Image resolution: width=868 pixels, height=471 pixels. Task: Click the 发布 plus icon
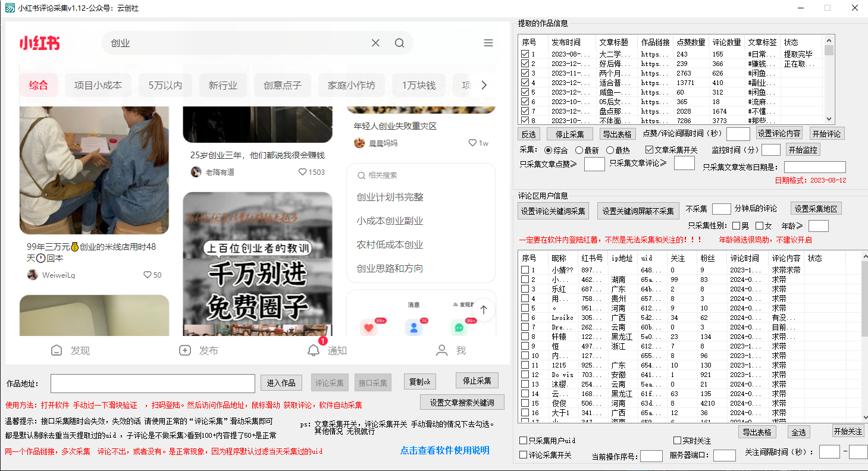(x=185, y=350)
